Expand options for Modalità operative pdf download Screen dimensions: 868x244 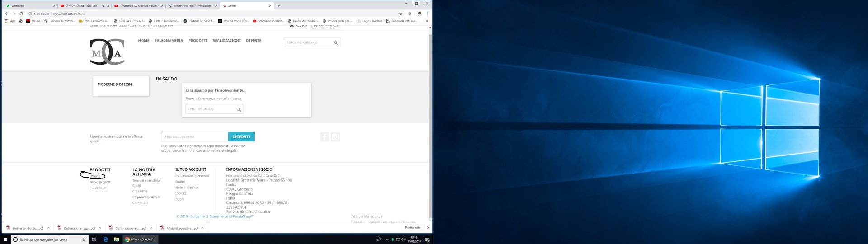pos(203,228)
